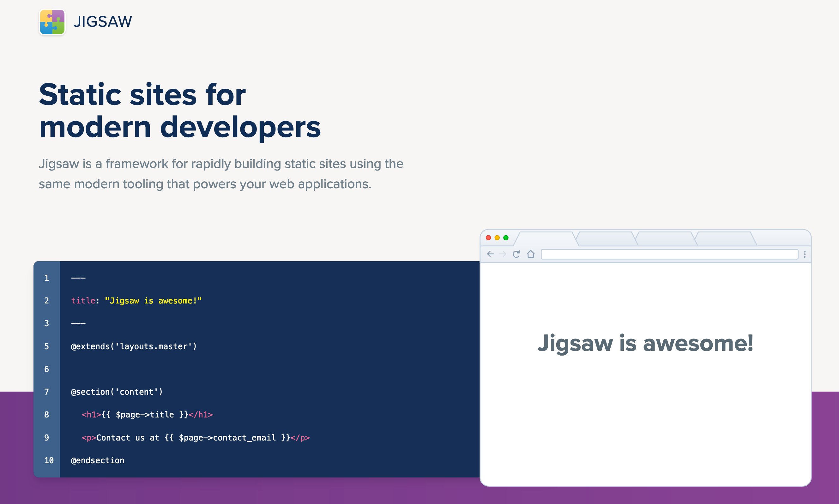Click the @extends('layouts.master') code line
This screenshot has width=839, height=504.
[134, 346]
